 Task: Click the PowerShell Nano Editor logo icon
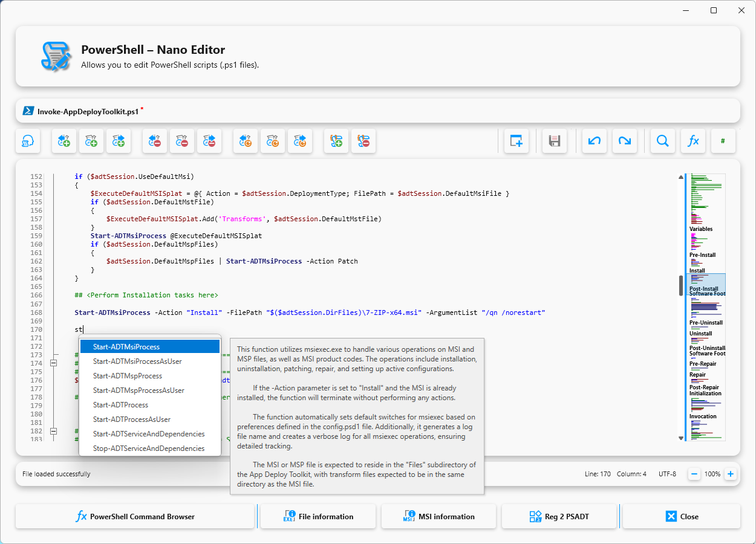point(56,56)
